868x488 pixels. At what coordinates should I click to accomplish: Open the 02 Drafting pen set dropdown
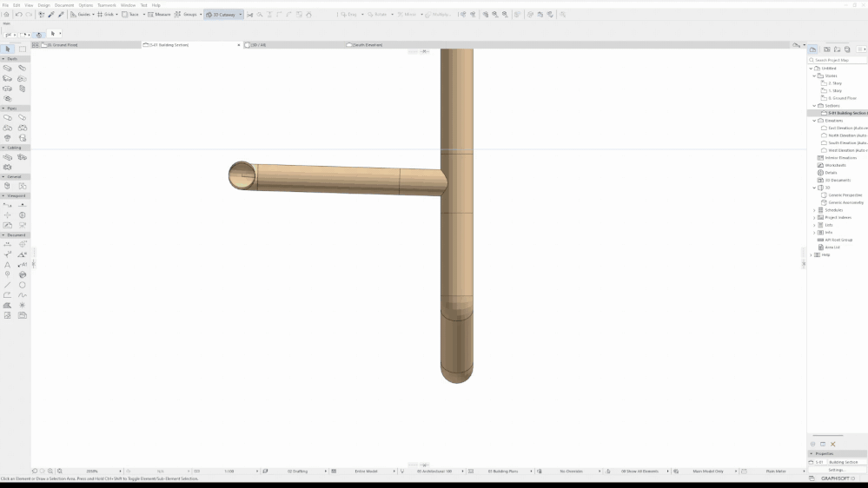(326, 472)
